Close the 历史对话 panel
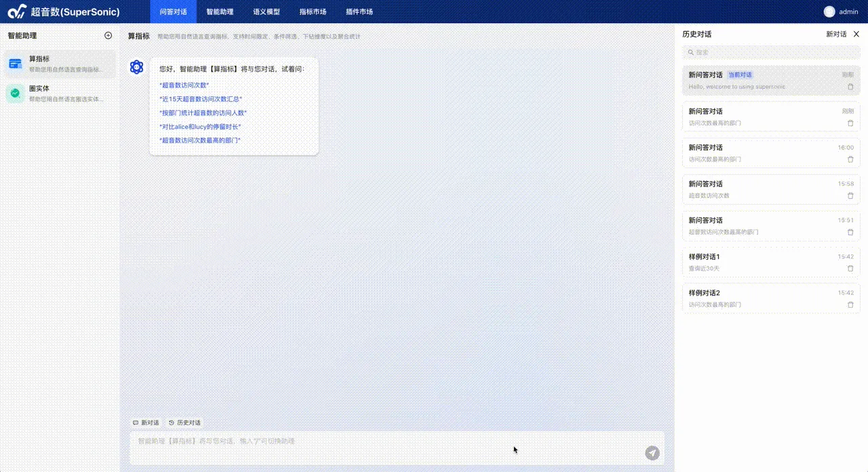The image size is (868, 472). pos(856,34)
